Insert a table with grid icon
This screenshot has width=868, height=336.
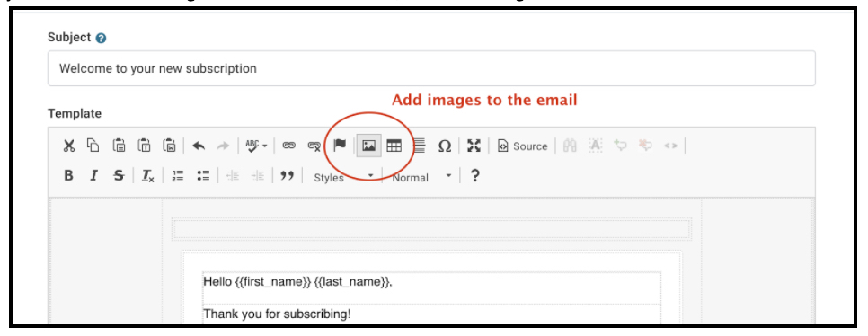tap(394, 146)
